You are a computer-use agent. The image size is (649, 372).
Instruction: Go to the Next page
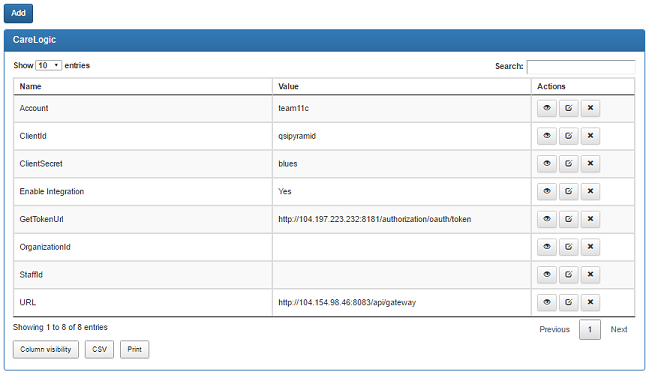619,329
